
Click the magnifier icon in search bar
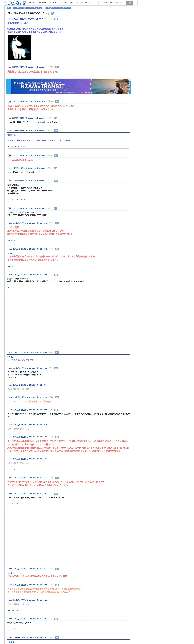(100, 3)
